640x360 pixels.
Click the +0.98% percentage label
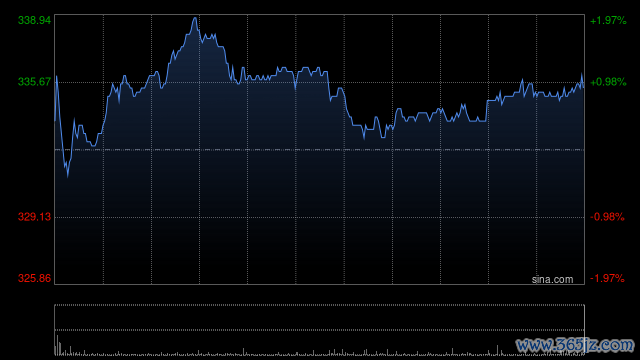click(x=608, y=82)
